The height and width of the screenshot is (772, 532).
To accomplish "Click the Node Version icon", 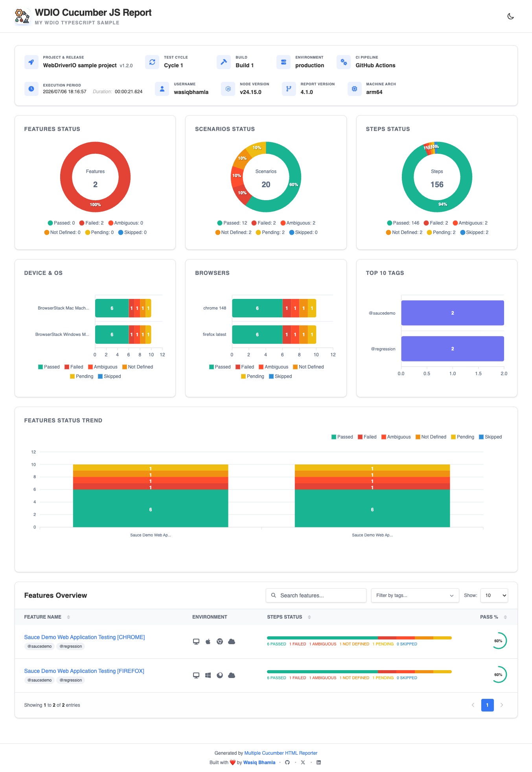I will tap(228, 89).
